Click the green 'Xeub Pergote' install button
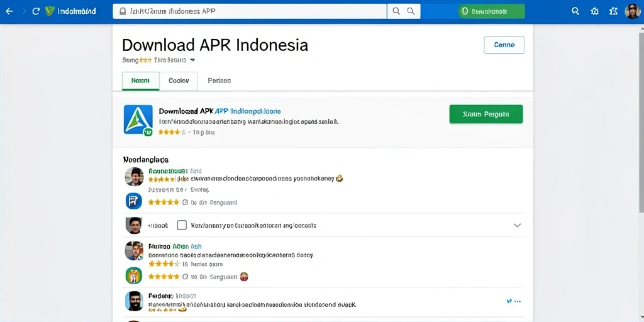Viewport: 644px width, 322px height. [x=486, y=114]
